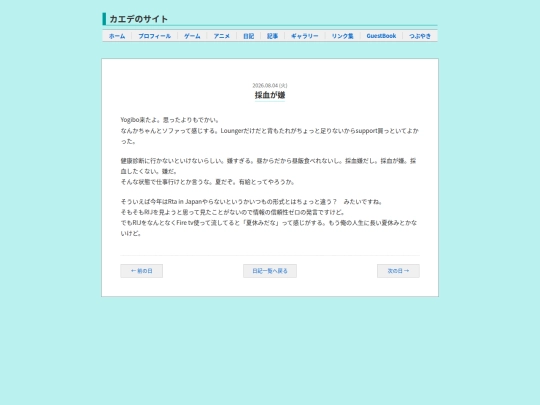This screenshot has height=405, width=540.
Task: Select the つぶやき nav item
Action: click(420, 36)
